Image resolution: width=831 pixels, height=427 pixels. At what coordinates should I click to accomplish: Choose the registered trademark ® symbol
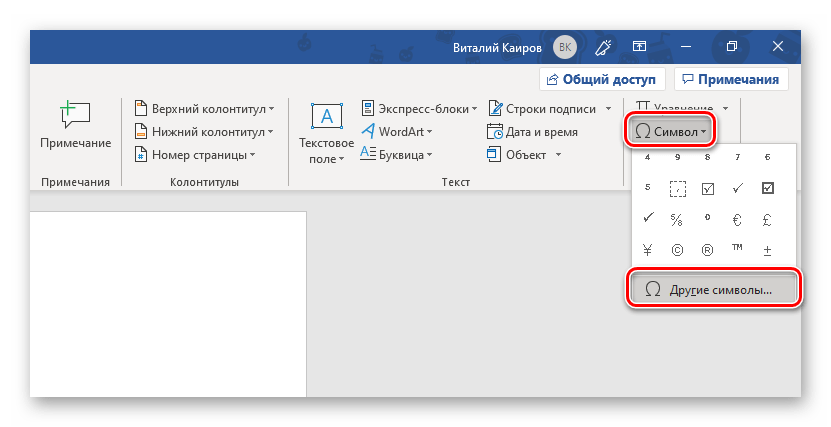[707, 250]
